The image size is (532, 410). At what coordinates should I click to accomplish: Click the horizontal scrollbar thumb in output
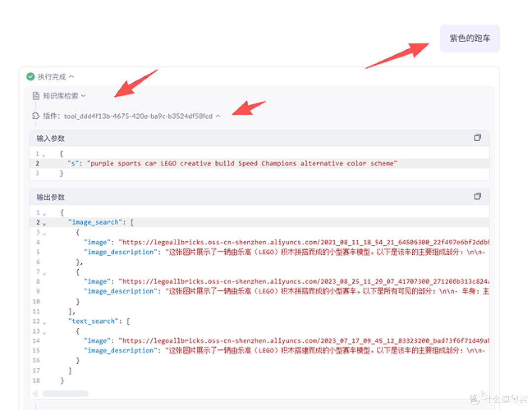coord(65,393)
